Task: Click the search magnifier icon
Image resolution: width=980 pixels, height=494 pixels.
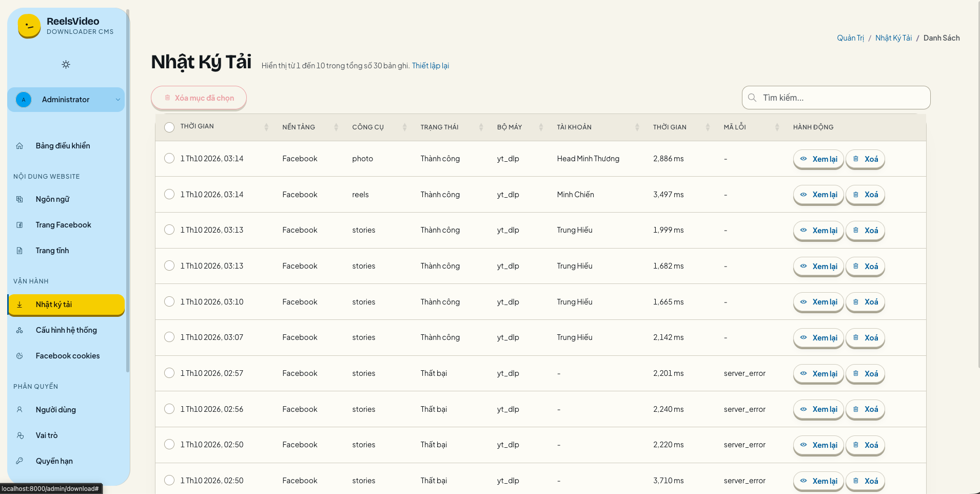Action: click(x=752, y=98)
